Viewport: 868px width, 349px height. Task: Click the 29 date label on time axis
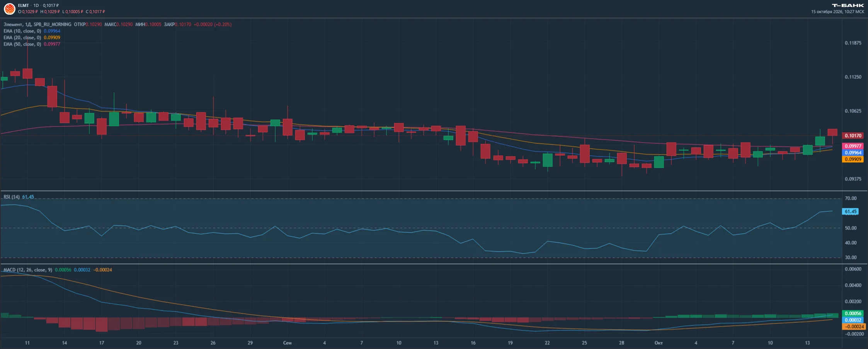(250, 343)
